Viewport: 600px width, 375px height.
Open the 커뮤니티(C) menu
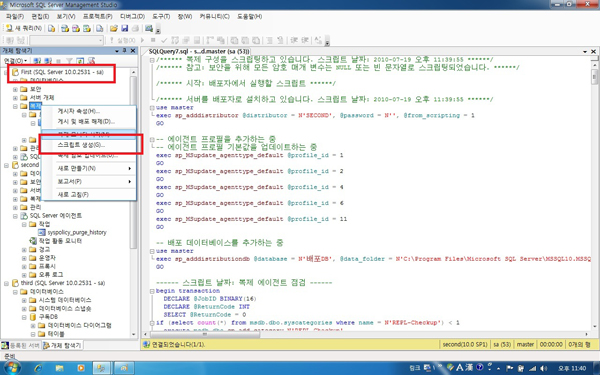pyautogui.click(x=214, y=16)
